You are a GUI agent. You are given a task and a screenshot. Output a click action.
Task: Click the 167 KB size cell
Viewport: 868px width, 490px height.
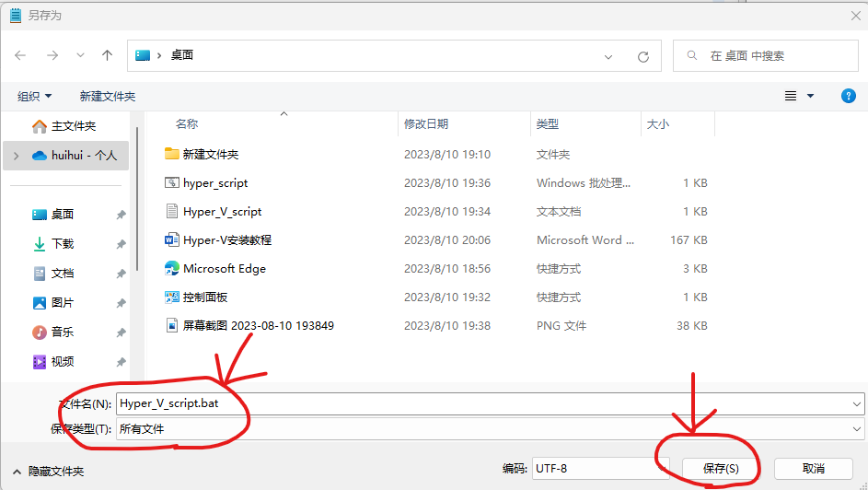click(x=689, y=240)
